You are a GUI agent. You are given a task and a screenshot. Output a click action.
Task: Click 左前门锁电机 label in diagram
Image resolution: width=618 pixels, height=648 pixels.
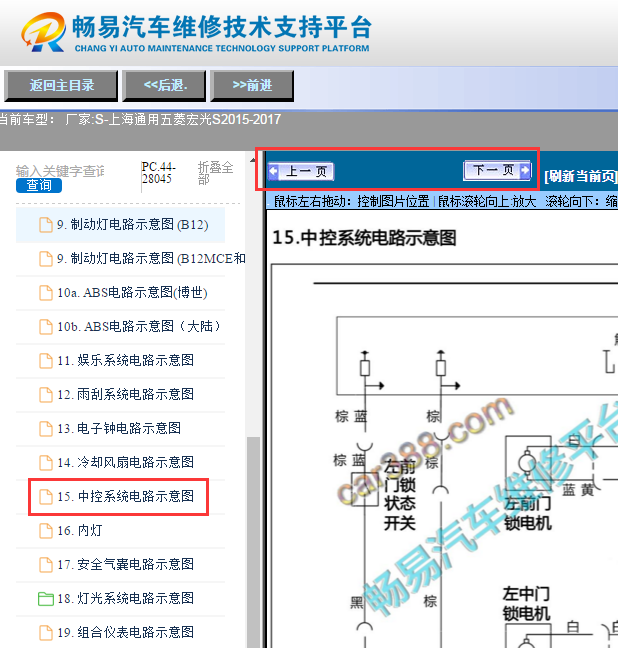[x=528, y=513]
